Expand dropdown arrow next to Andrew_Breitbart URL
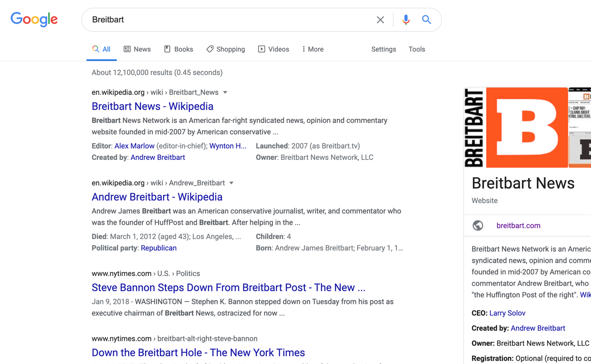Viewport: 591px width, 364px height. [x=231, y=183]
